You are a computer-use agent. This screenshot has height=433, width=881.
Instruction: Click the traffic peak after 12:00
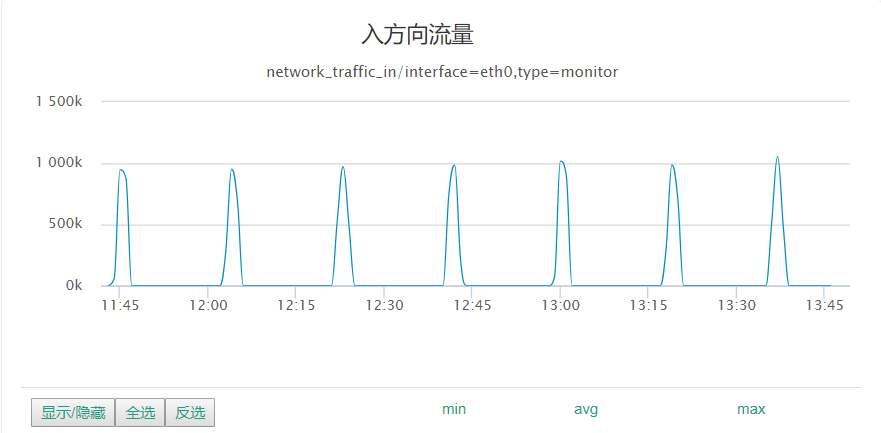click(x=231, y=170)
